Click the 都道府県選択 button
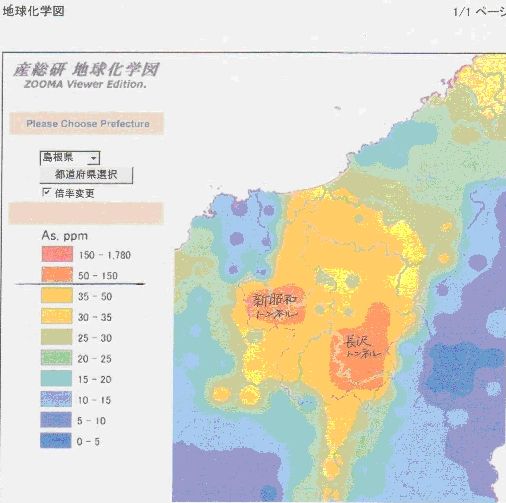Viewport: 506px width, 503px height. click(86, 175)
